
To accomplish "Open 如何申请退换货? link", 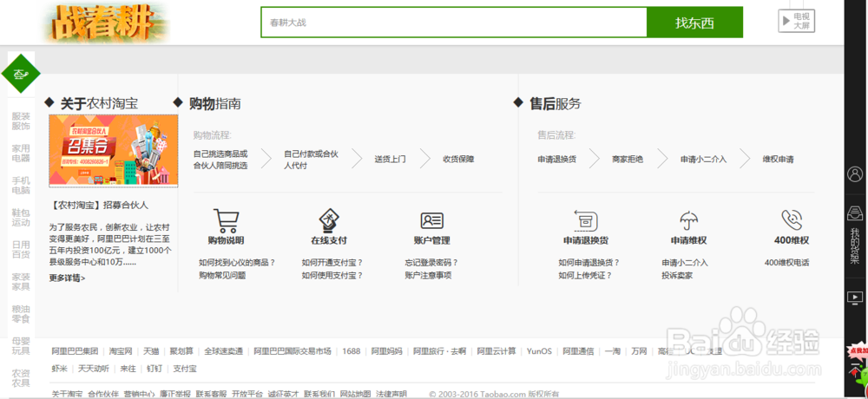I will 589,262.
